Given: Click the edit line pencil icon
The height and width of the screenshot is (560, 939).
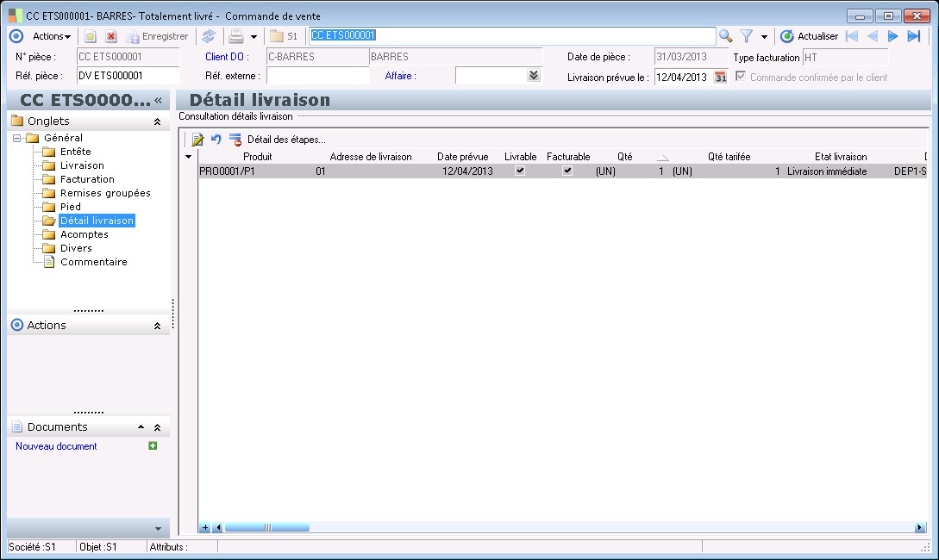Looking at the screenshot, I should [197, 140].
